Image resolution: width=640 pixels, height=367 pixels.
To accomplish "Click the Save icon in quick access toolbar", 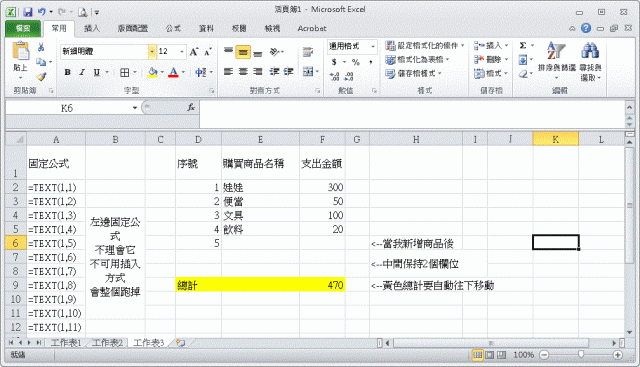I will tap(27, 12).
